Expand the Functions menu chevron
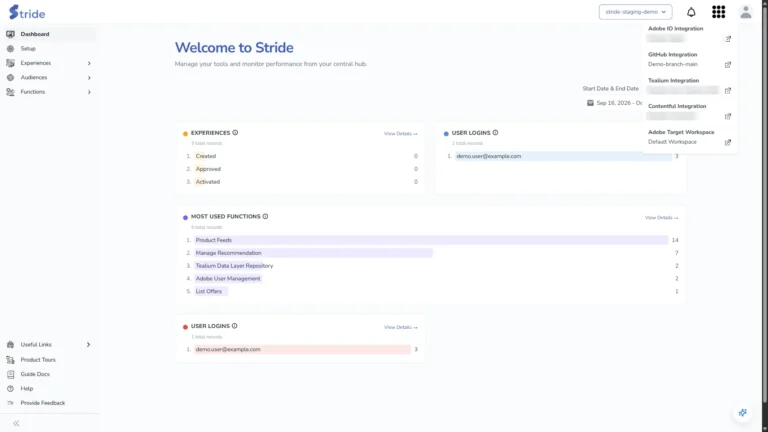 click(89, 92)
